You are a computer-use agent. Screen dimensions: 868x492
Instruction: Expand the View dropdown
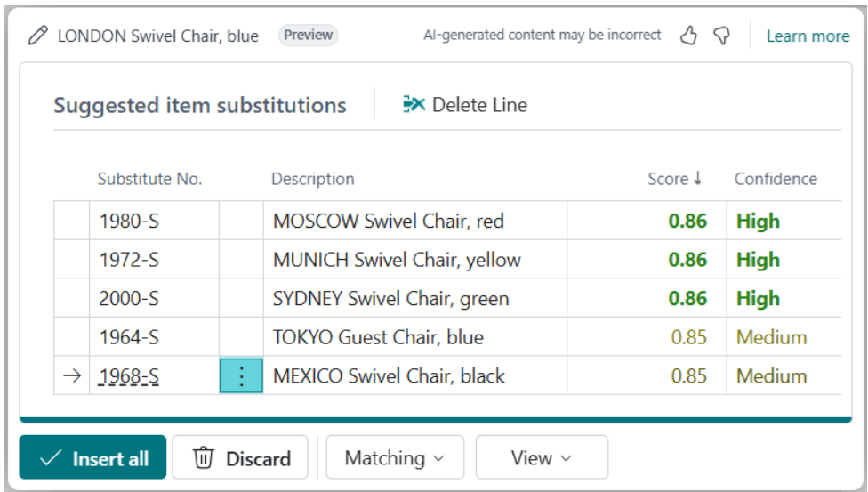[542, 457]
